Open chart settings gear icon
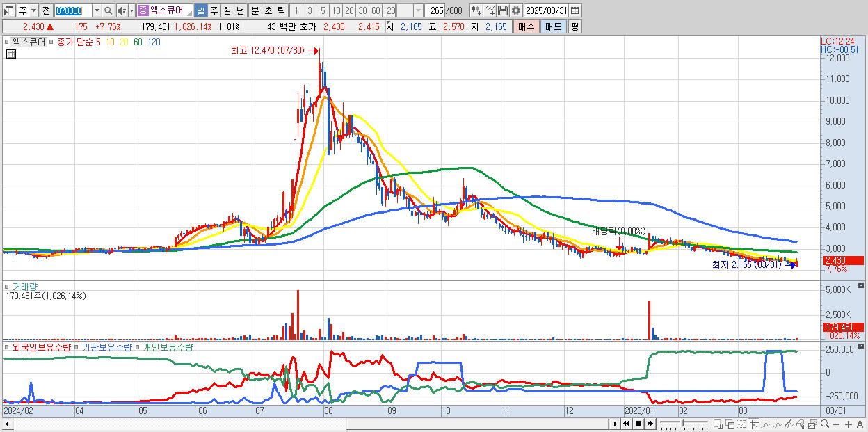Image resolution: width=868 pixels, height=432 pixels. coord(516,10)
